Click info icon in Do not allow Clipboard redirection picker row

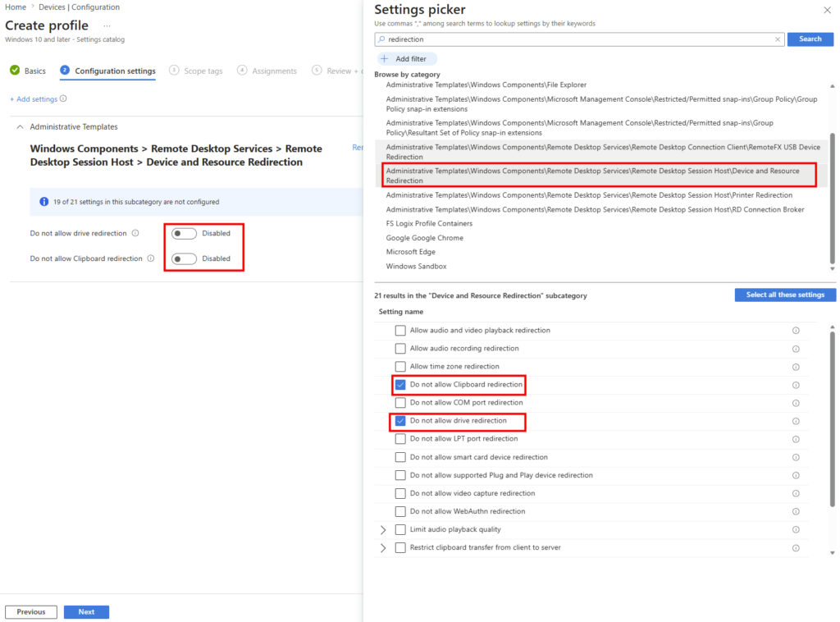coord(796,385)
